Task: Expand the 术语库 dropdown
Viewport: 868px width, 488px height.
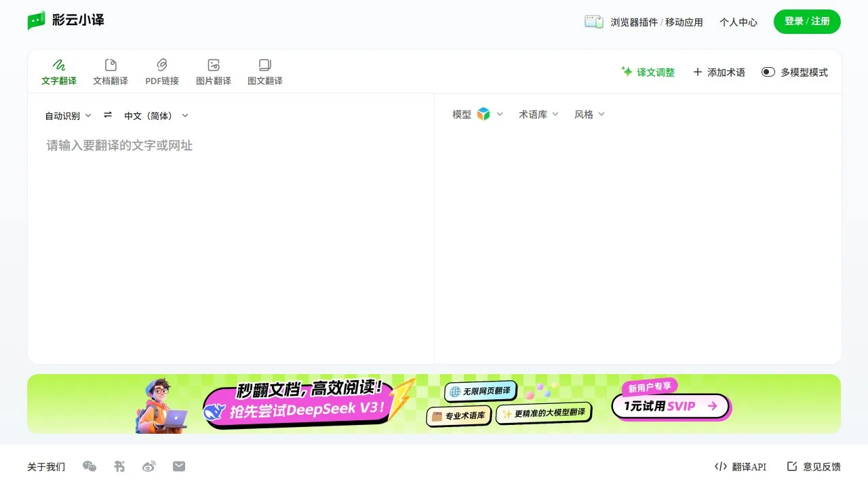Action: (x=538, y=115)
